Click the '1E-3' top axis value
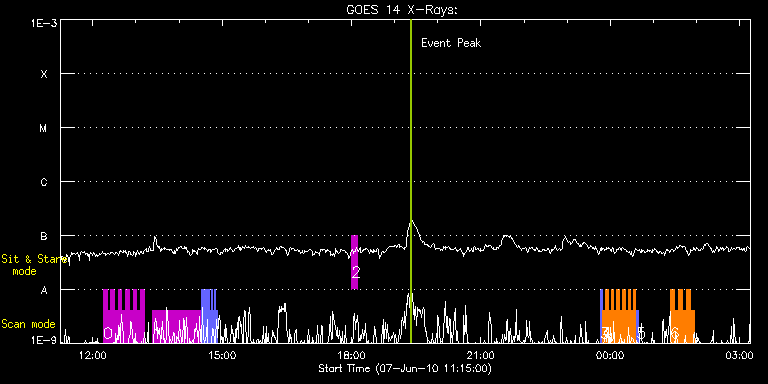Viewport: 768px width, 384px height. pos(44,23)
